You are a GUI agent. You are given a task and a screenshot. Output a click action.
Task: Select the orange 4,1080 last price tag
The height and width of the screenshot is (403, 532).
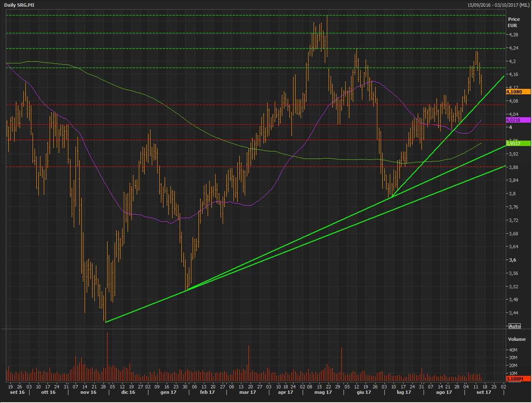click(x=518, y=92)
